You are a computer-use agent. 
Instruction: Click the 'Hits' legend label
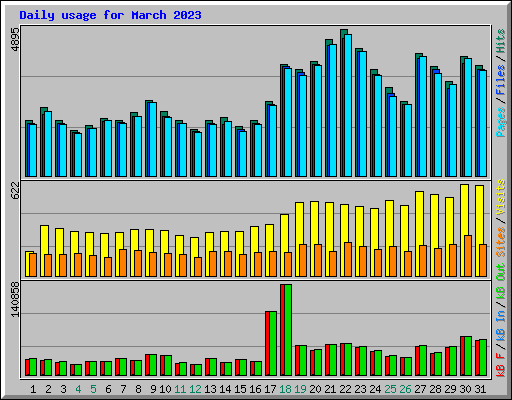pos(501,41)
